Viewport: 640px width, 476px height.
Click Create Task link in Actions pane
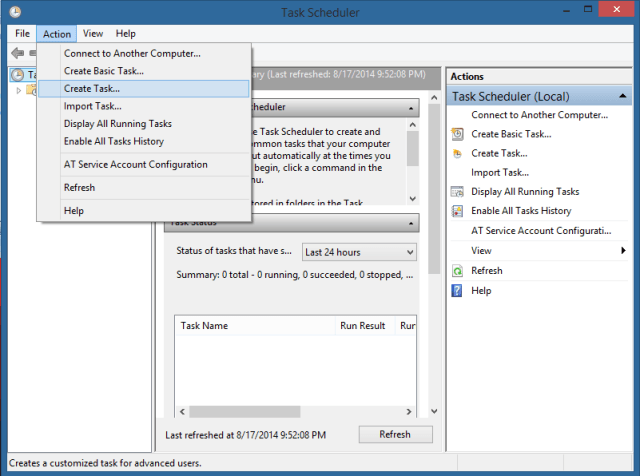499,153
